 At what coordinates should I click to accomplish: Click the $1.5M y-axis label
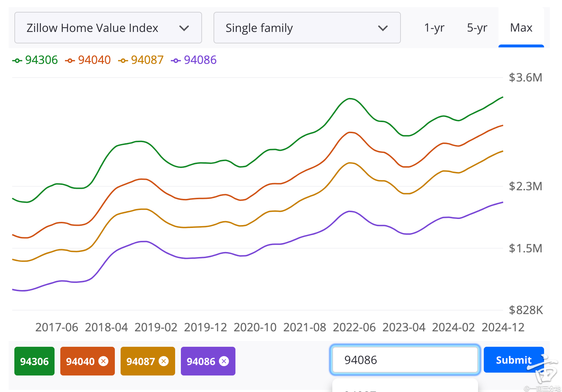click(525, 248)
